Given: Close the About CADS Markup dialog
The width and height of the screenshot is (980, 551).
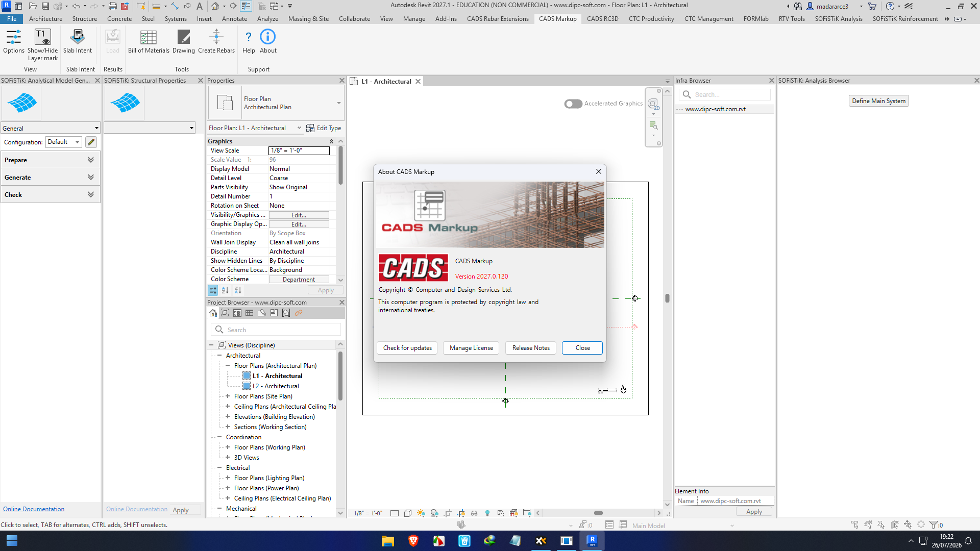Looking at the screenshot, I should click(x=582, y=348).
